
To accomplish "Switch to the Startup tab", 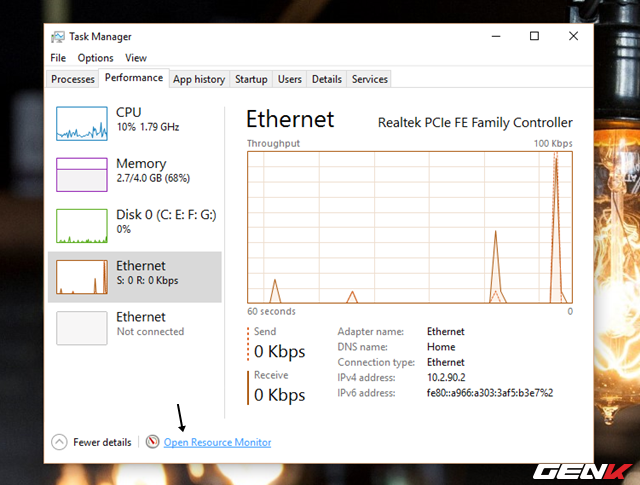I will point(251,79).
